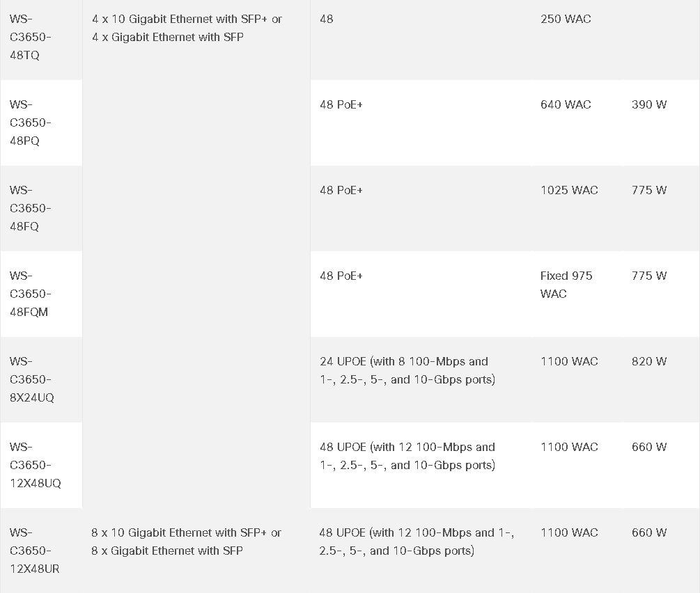The width and height of the screenshot is (700, 593).
Task: Click the Fixed 975 WAC cell
Action: point(566,285)
